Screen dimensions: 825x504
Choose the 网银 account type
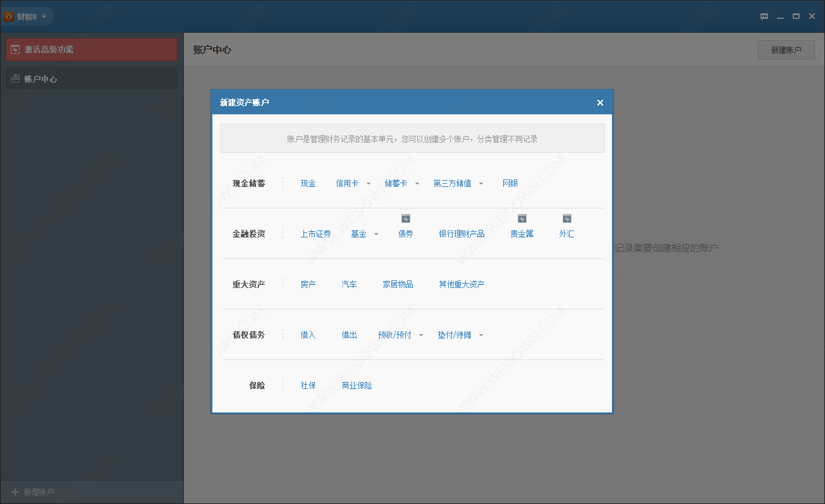[x=510, y=183]
